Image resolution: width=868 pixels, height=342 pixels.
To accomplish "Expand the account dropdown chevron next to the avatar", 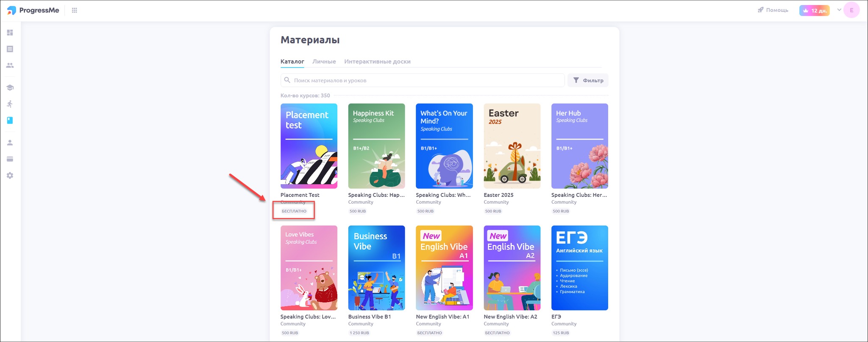I will tap(839, 10).
